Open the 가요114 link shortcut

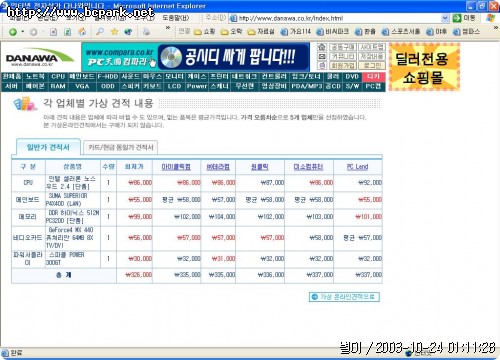click(296, 32)
